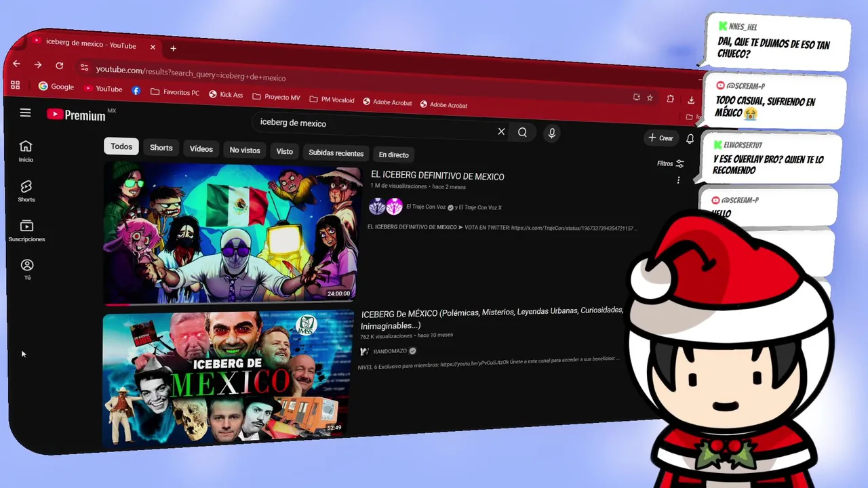Open a new browser tab
The width and height of the screenshot is (868, 488).
click(x=173, y=48)
